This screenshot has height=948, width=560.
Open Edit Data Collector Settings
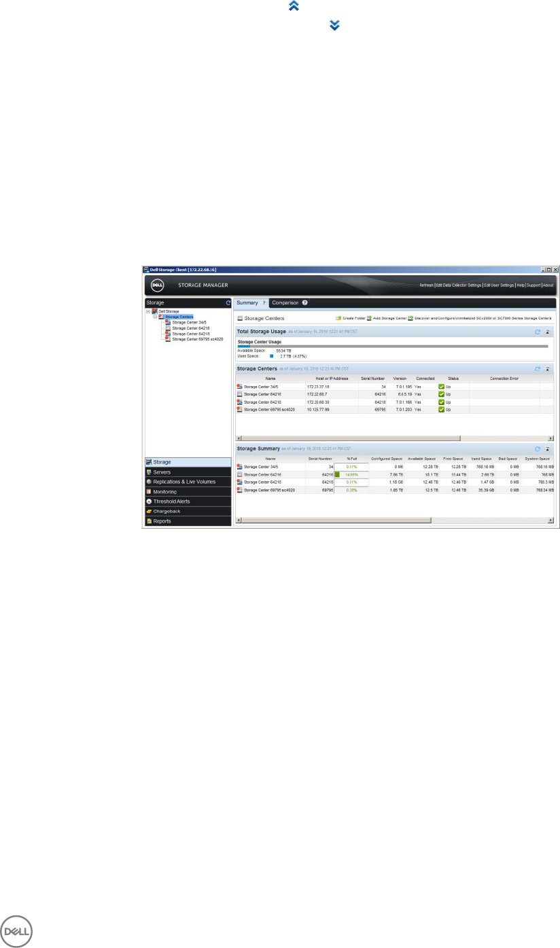point(458,285)
